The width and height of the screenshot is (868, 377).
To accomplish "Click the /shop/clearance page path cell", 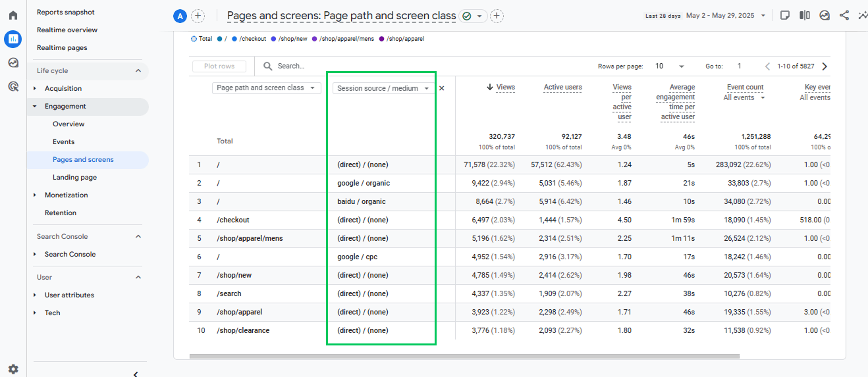I will 243,330.
